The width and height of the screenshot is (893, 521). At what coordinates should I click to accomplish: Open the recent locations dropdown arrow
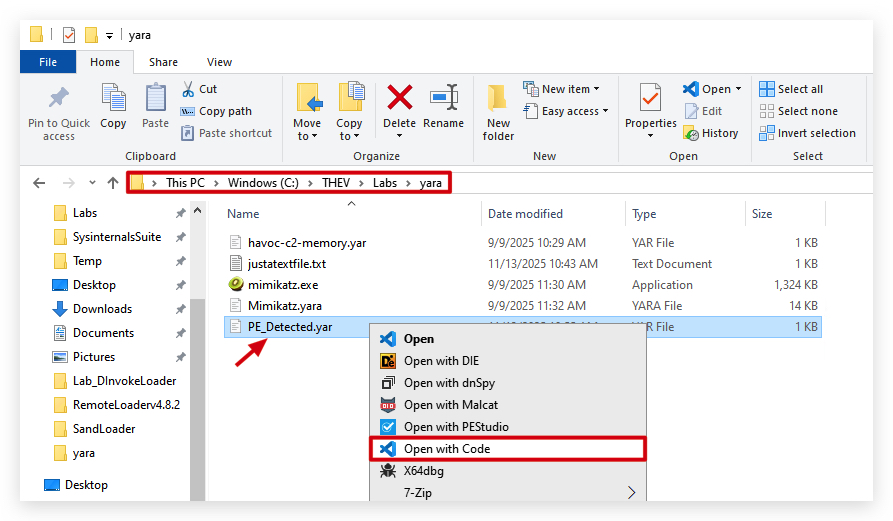[x=92, y=183]
